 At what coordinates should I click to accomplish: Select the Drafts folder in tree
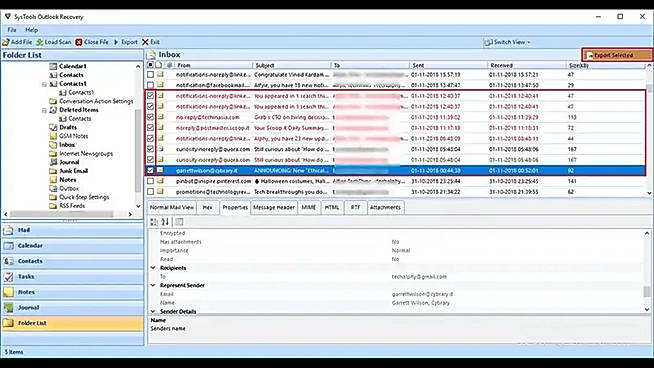68,127
